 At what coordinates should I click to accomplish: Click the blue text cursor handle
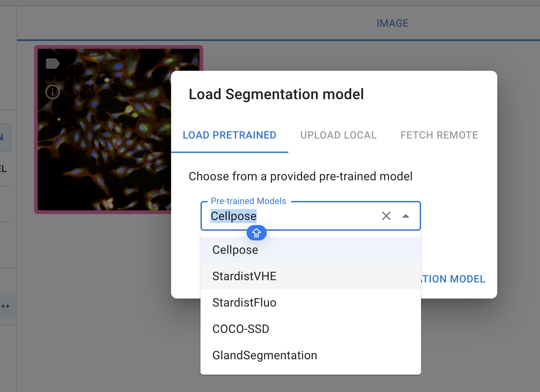[257, 233]
